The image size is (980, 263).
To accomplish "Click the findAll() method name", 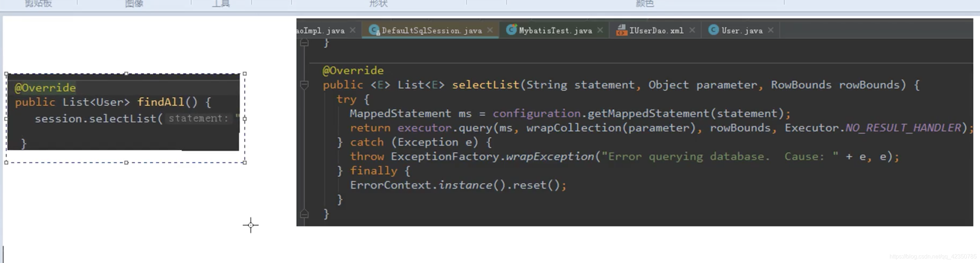I will 167,102.
